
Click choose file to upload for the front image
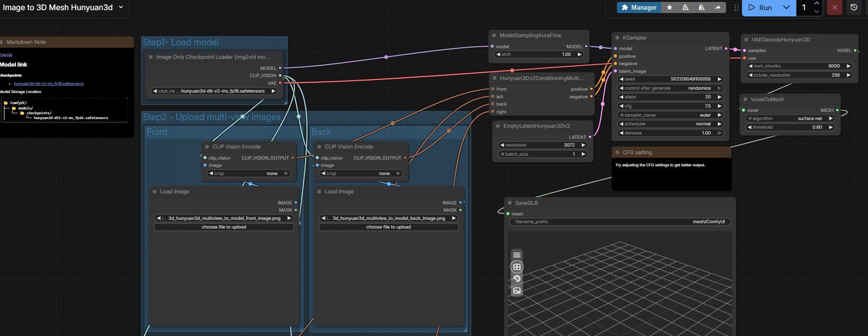click(x=224, y=227)
